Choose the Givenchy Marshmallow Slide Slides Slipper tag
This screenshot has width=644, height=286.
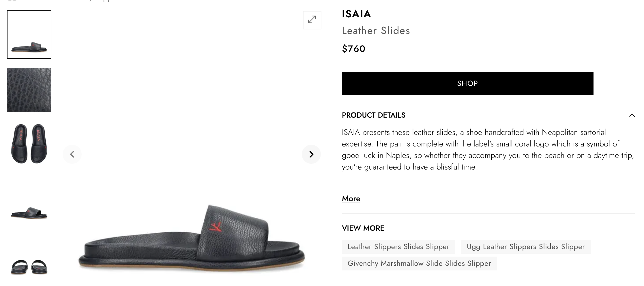[x=419, y=264]
